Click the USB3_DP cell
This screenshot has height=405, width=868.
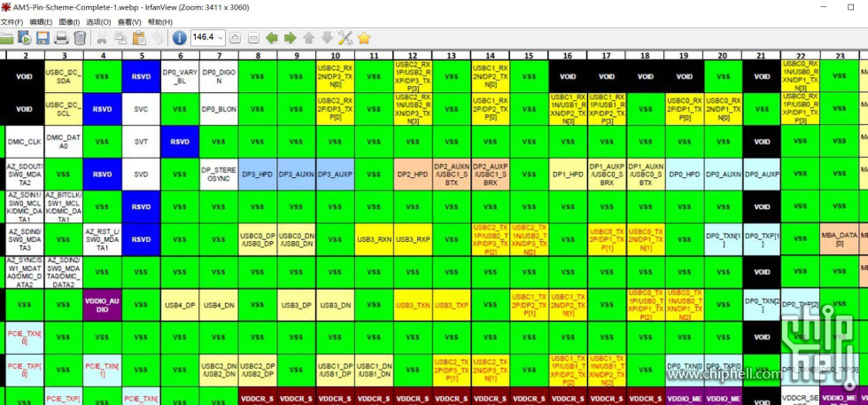click(x=296, y=305)
